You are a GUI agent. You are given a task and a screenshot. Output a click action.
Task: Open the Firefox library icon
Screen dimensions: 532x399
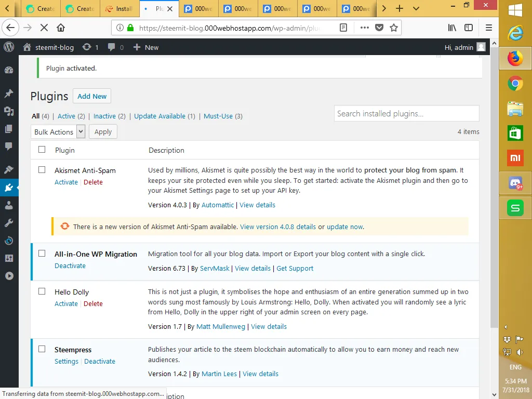tap(452, 28)
